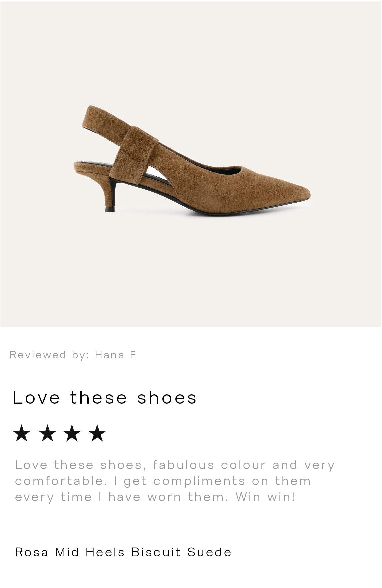382x588 pixels.
Task: Click the slingback strap on the shoe
Action: coord(133,143)
